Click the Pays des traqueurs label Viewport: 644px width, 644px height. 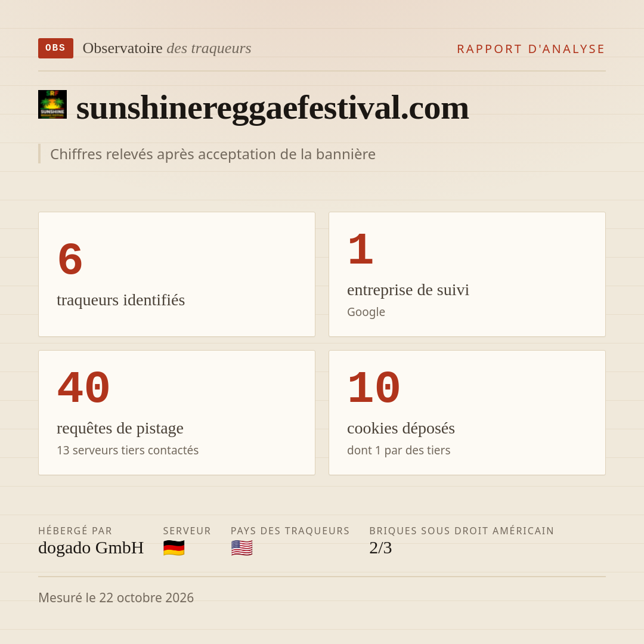(290, 531)
